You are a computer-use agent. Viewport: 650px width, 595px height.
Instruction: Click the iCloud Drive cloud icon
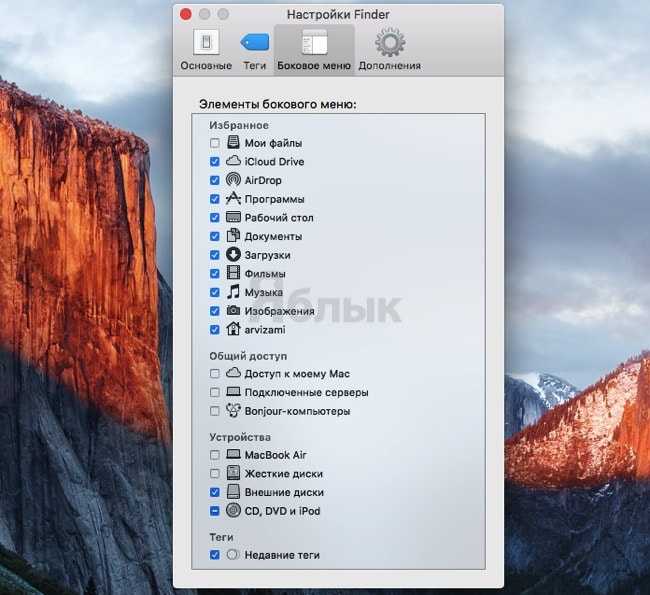[233, 161]
